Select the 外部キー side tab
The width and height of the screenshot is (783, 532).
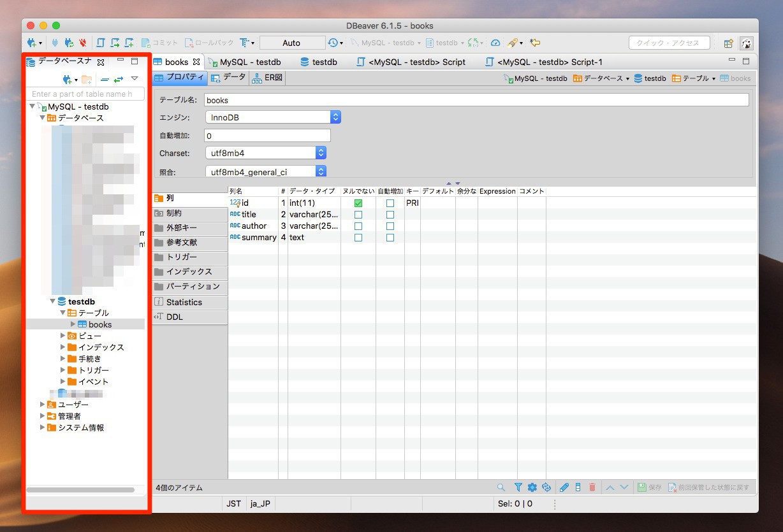point(190,227)
